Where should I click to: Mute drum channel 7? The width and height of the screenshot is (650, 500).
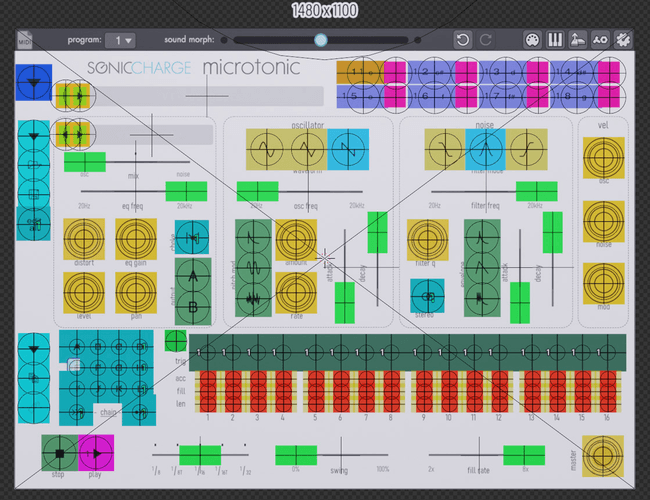[x=538, y=97]
